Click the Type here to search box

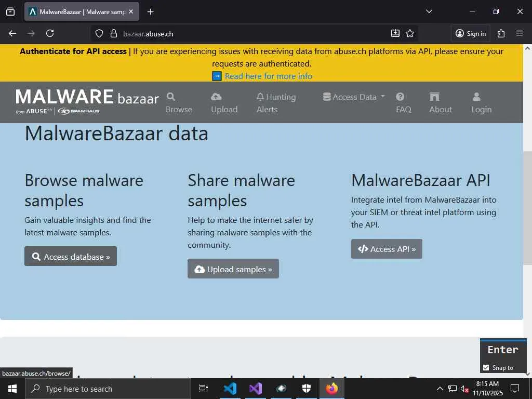tap(108, 389)
